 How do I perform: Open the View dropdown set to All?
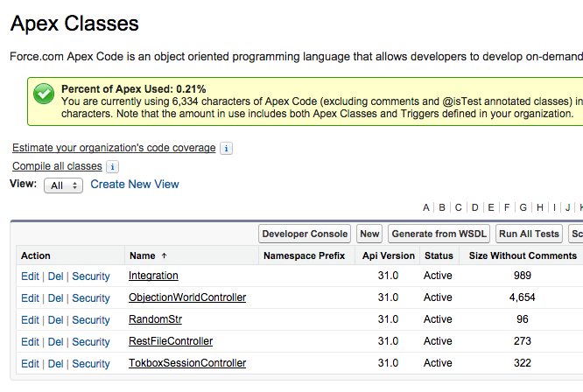tap(63, 185)
